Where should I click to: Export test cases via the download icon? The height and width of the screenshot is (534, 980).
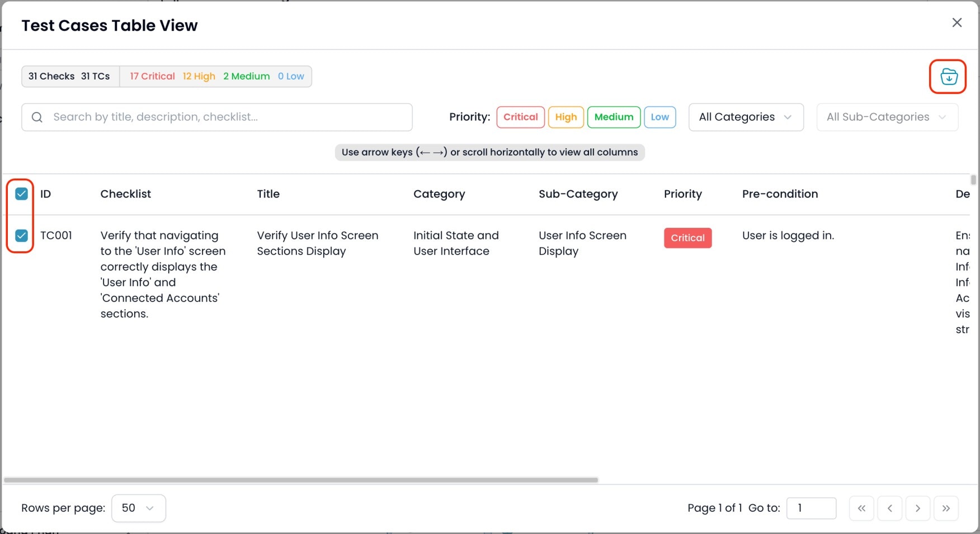948,77
